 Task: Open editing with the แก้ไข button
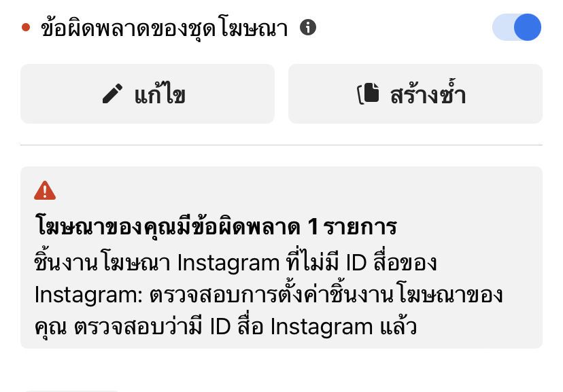coord(148,94)
